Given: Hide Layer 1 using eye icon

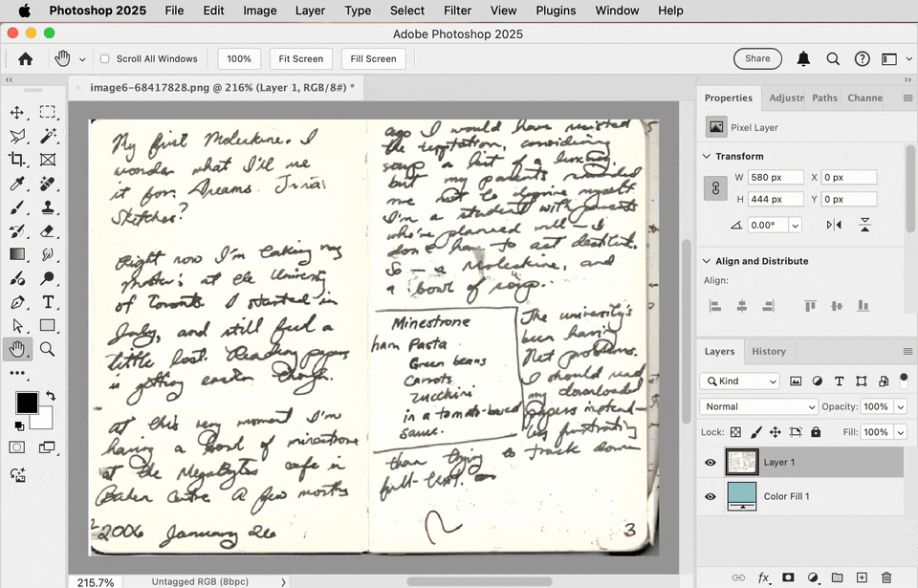Looking at the screenshot, I should click(710, 462).
